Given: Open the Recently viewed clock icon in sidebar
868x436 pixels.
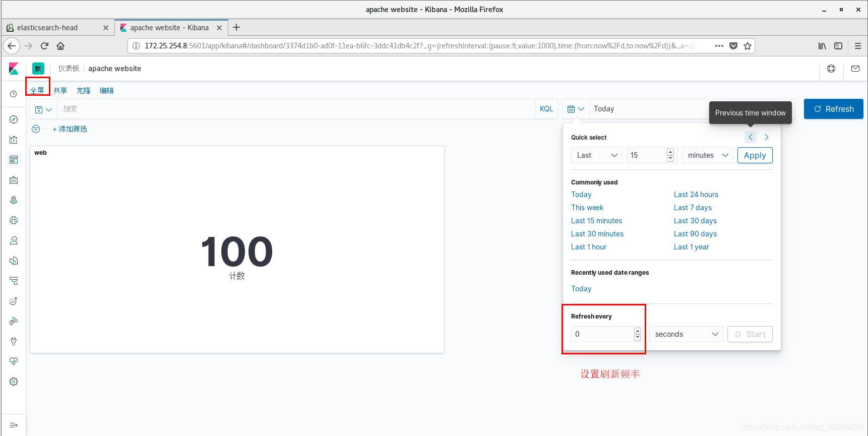Looking at the screenshot, I should point(14,94).
